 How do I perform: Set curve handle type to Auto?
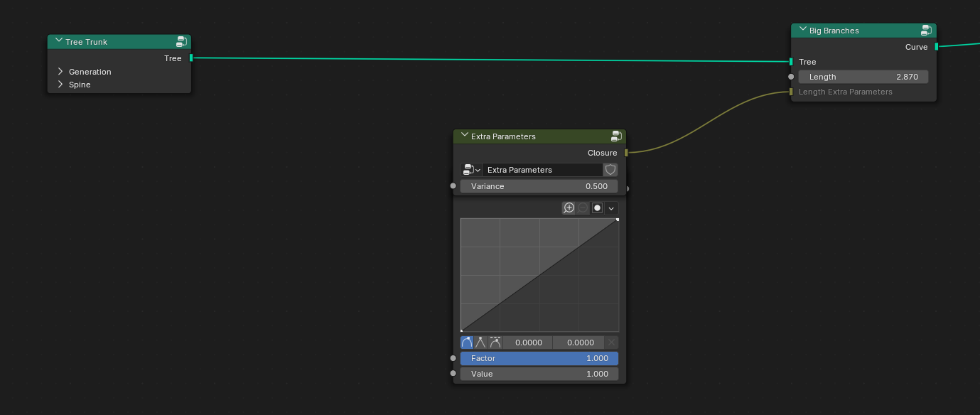point(467,343)
